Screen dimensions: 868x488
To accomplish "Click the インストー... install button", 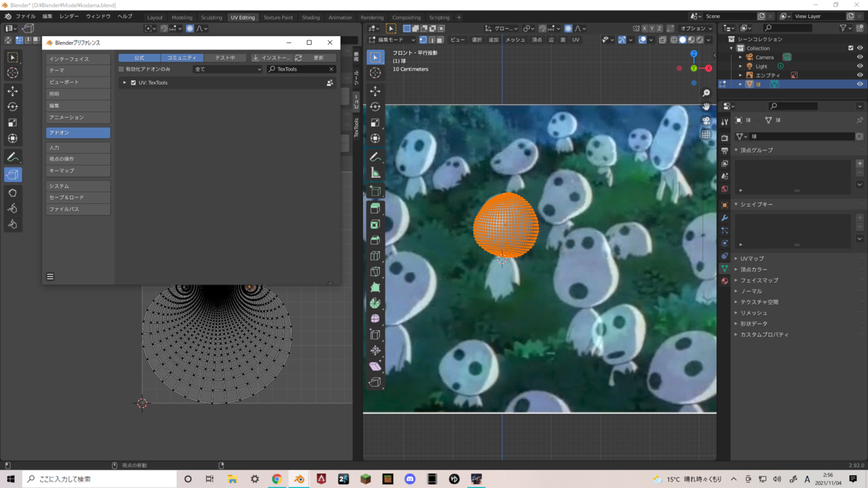I will [x=271, y=58].
